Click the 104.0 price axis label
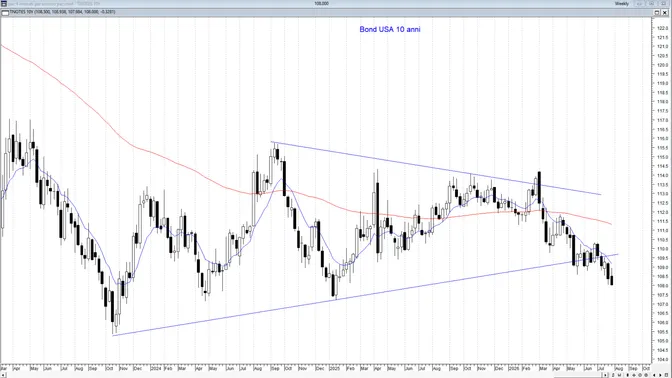Image resolution: width=672 pixels, height=378 pixels. (x=662, y=360)
